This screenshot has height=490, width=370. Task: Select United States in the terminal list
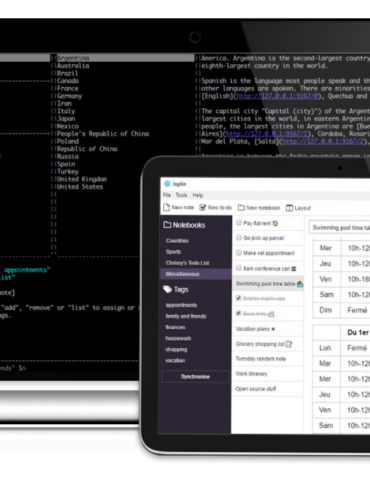coord(80,187)
